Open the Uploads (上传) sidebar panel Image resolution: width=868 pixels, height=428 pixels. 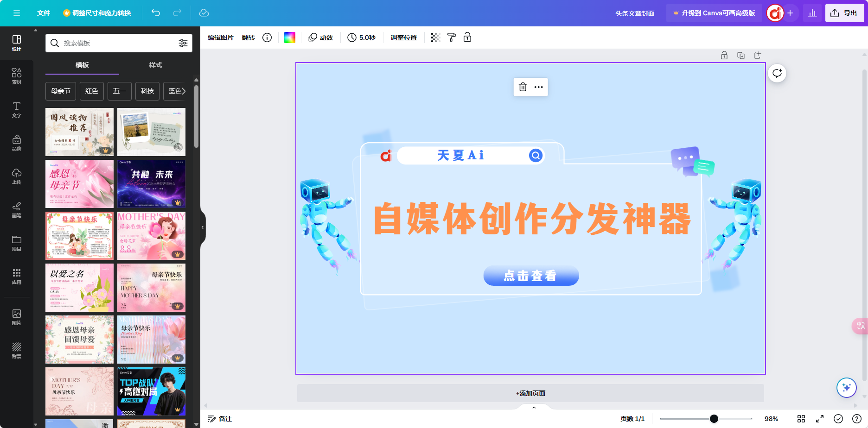[17, 176]
